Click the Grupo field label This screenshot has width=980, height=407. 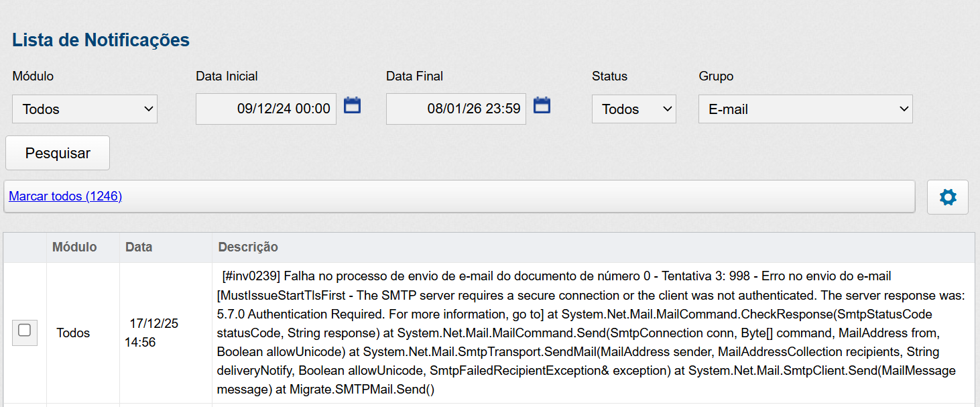point(716,76)
